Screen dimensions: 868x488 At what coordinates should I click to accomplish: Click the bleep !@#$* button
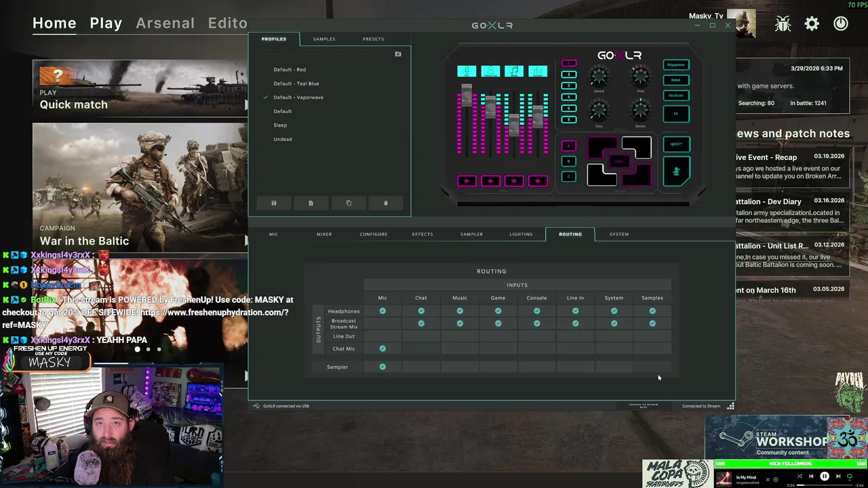(676, 144)
